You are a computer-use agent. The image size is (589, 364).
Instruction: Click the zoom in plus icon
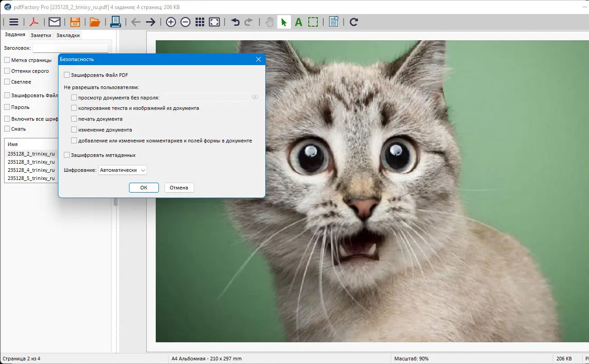point(171,22)
